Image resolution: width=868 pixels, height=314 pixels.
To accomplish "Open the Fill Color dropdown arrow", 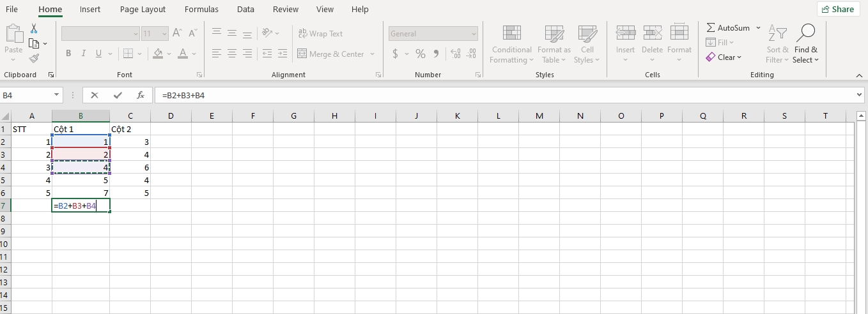I will [x=169, y=54].
